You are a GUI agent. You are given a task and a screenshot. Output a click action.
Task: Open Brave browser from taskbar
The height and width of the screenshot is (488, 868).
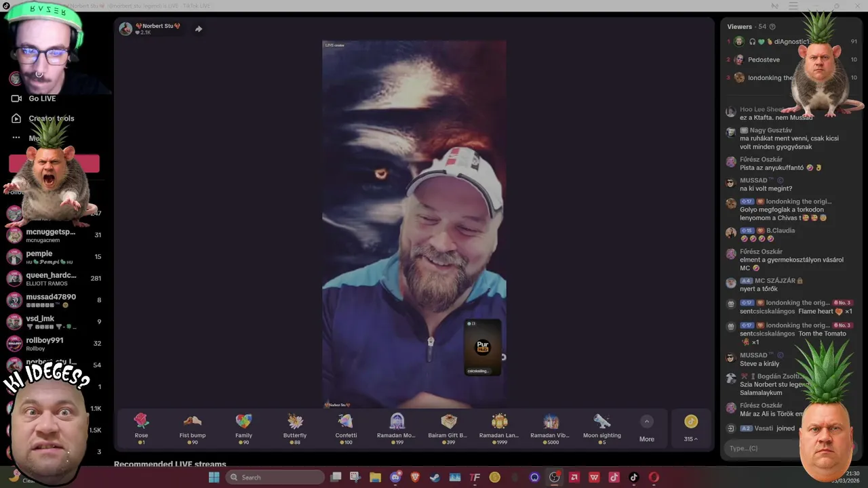click(415, 477)
